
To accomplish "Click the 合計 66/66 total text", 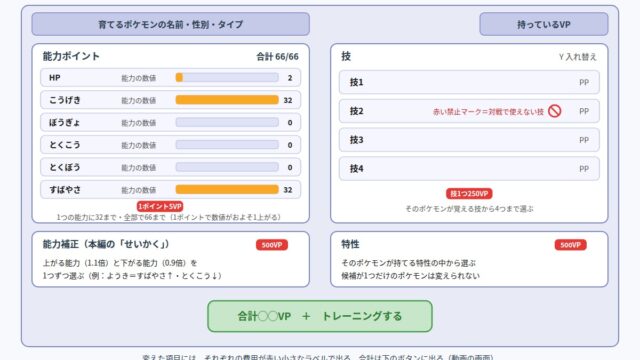I will click(277, 57).
